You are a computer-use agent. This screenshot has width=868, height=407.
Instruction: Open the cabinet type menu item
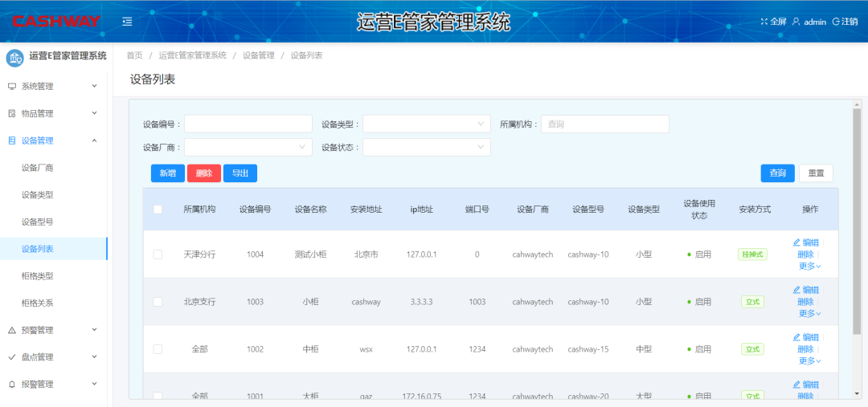coord(38,276)
